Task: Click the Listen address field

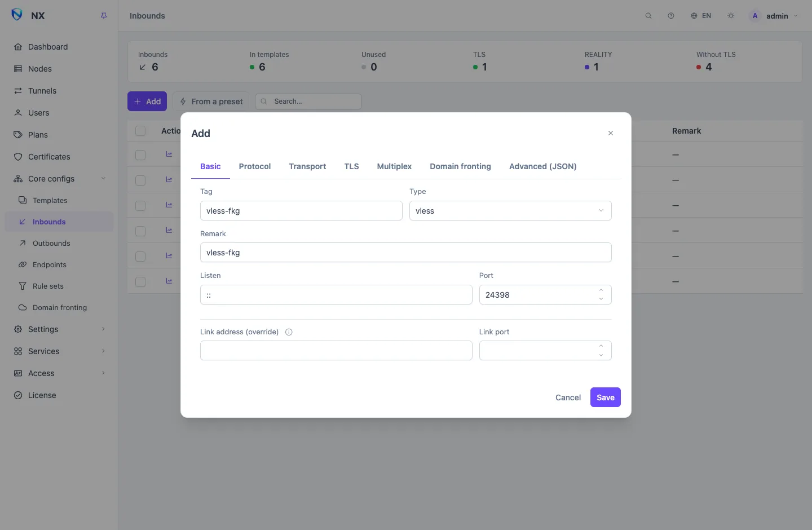Action: [x=336, y=295]
